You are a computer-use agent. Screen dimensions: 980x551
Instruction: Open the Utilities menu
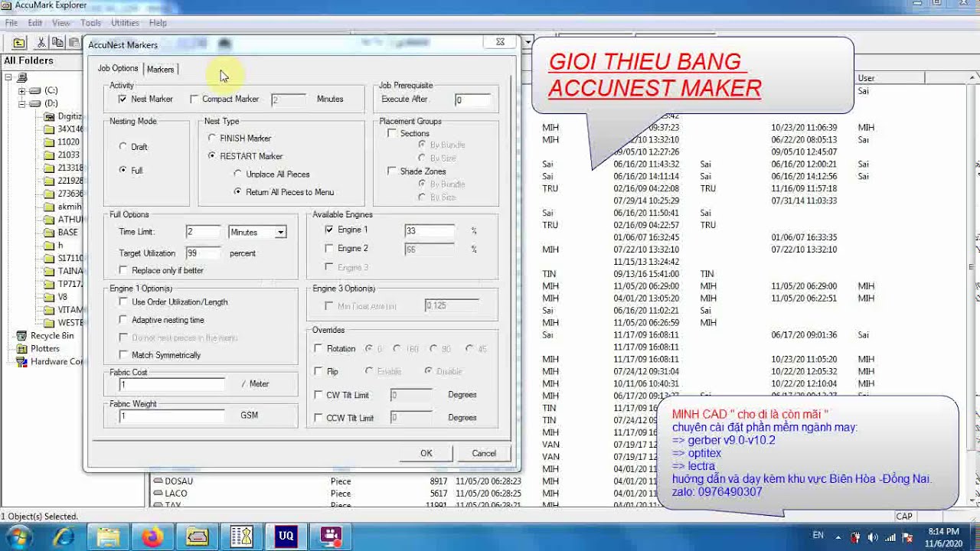[125, 23]
